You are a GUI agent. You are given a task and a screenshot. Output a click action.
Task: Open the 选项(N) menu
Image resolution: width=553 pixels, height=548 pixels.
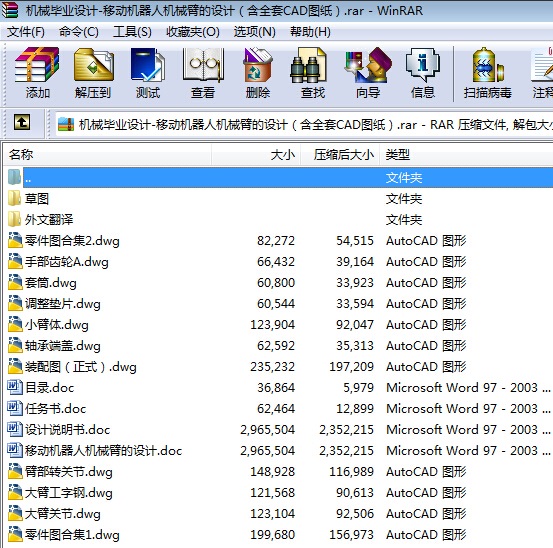255,32
